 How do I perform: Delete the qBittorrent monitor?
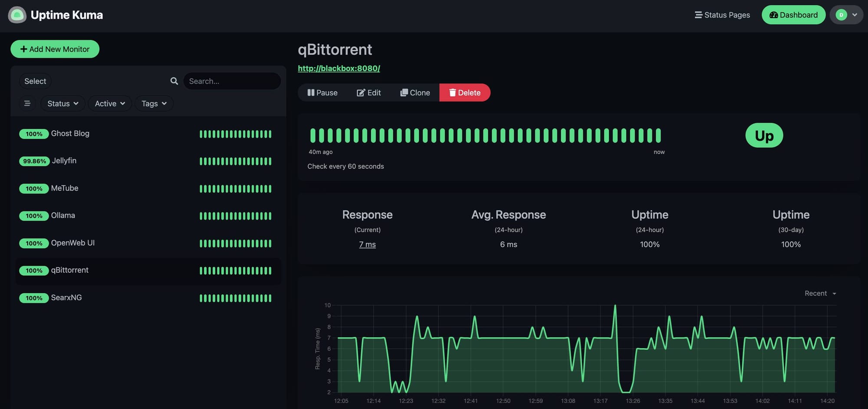click(x=465, y=92)
